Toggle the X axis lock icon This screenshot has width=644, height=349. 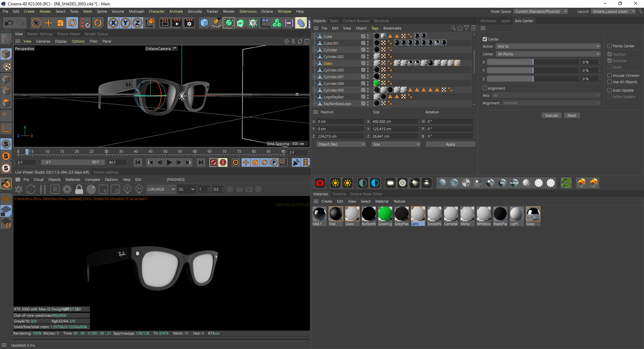point(113,23)
